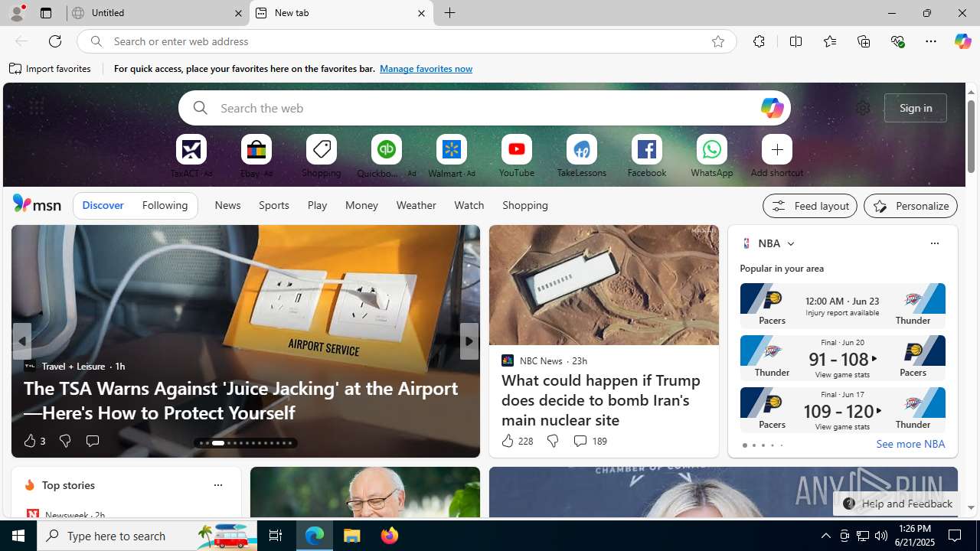Open comments on the TSA story
980x551 pixels.
tap(93, 441)
